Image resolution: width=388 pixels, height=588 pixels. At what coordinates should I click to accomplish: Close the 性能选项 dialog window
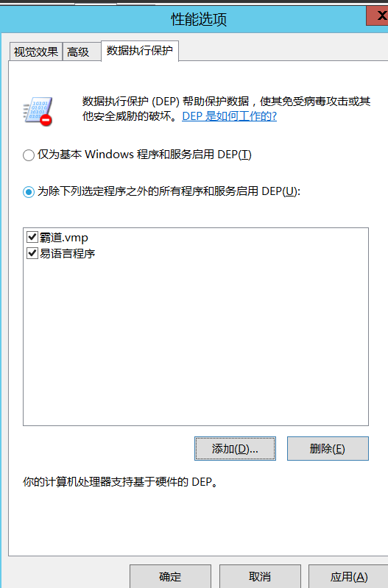tap(378, 15)
